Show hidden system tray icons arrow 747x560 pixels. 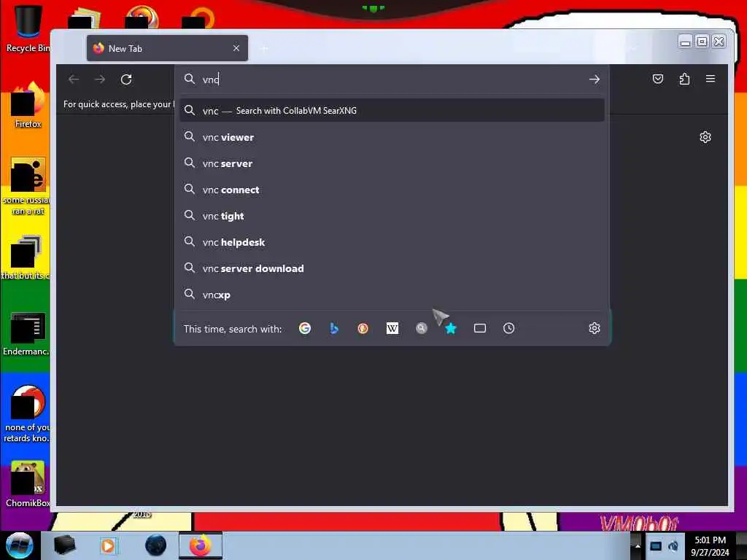637,545
